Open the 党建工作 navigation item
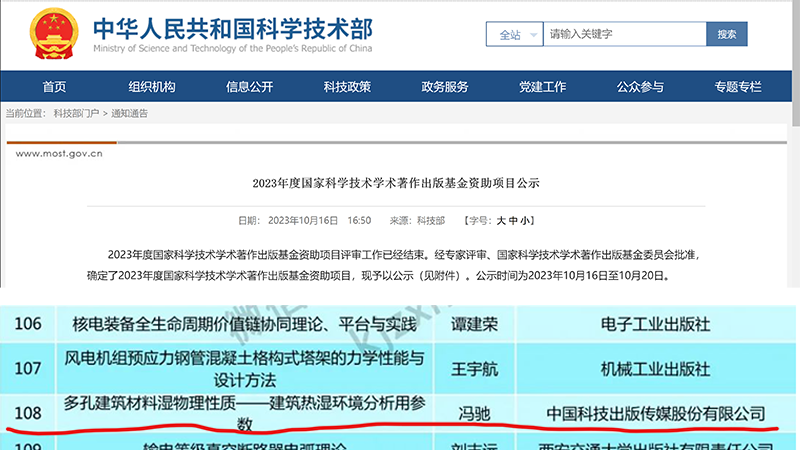The height and width of the screenshot is (450, 800). 542,87
